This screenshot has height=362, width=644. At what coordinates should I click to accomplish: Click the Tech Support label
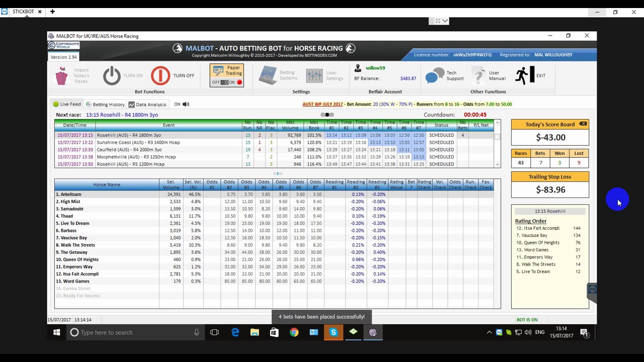click(455, 75)
